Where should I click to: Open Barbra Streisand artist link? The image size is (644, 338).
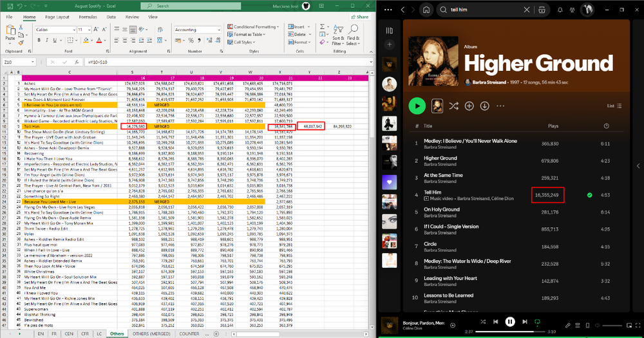(489, 82)
